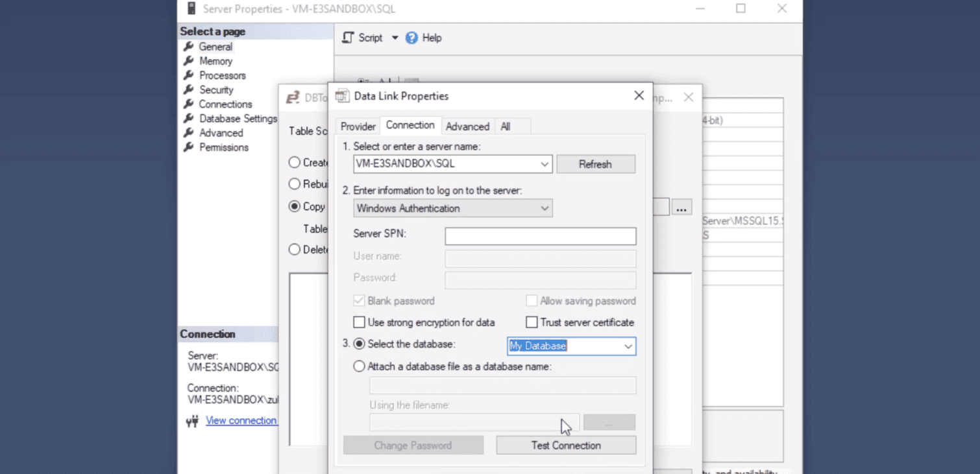Screen dimensions: 980x474
Task: Switch to the Provider tab
Action: click(x=358, y=126)
